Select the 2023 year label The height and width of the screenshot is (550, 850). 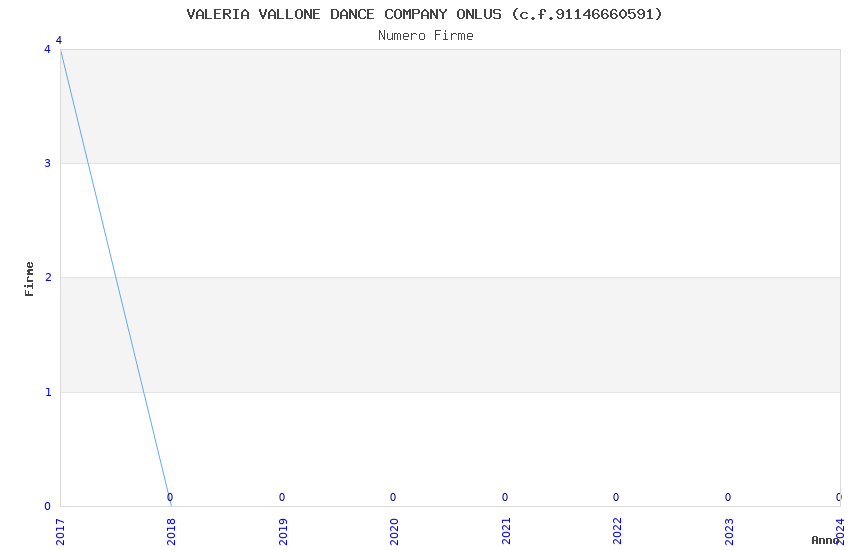pos(729,532)
